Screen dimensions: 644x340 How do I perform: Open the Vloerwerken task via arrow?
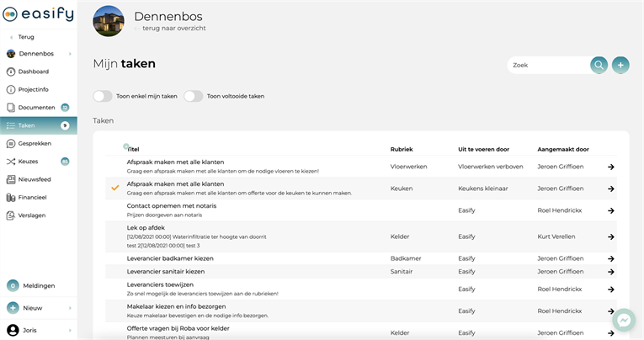[611, 167]
